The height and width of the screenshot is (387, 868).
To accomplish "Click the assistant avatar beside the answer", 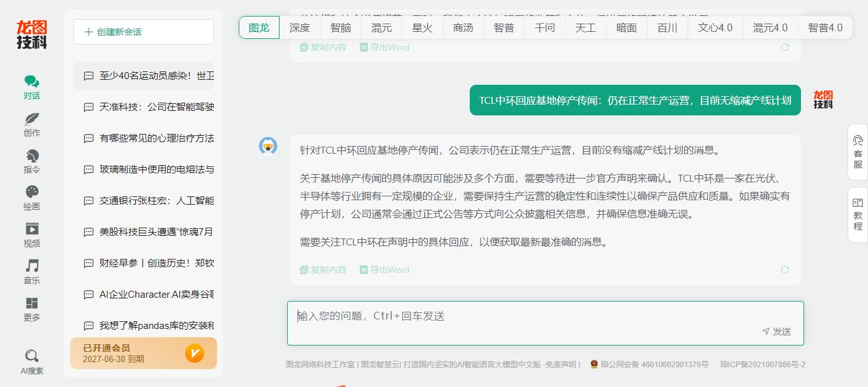I will coord(268,146).
